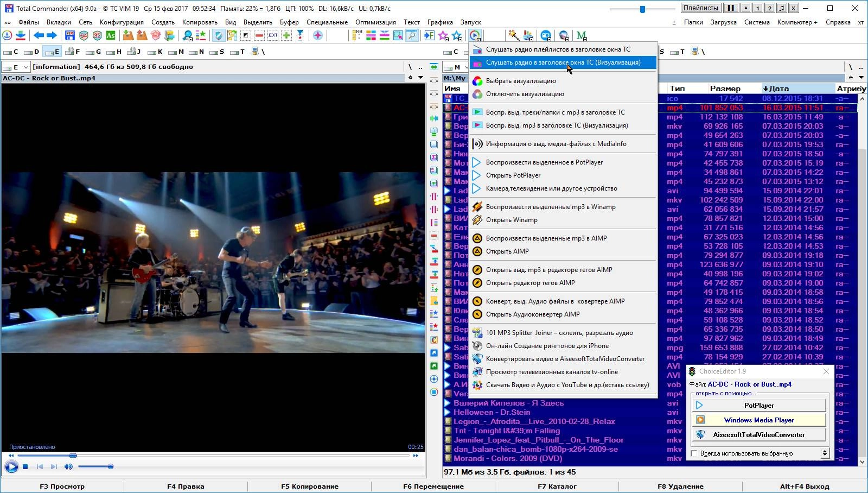
Task: Open the Запуск menu
Action: (x=471, y=22)
